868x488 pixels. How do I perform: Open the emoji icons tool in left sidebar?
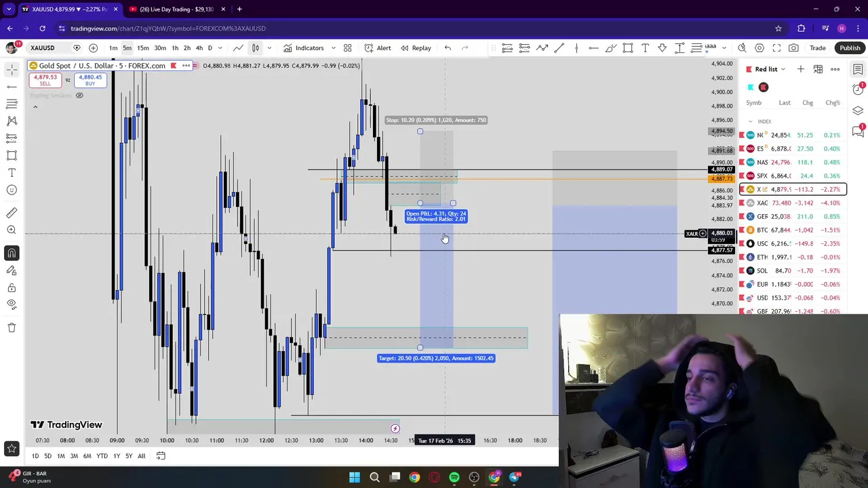(x=12, y=190)
